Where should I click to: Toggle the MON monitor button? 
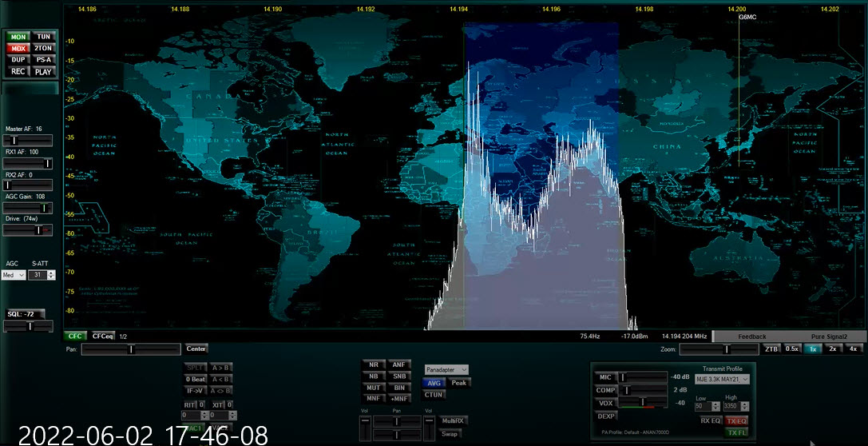coord(18,37)
